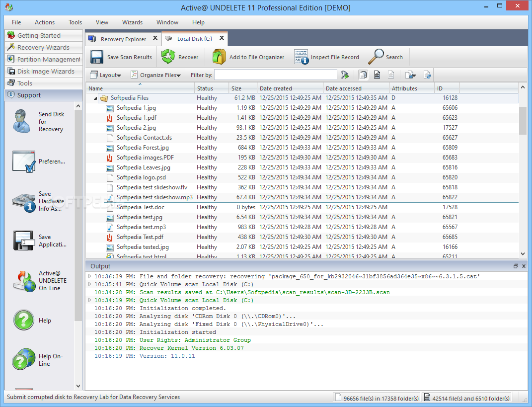
Task: Select the Softpedia test slideshow.mp3 file
Action: click(x=302, y=197)
